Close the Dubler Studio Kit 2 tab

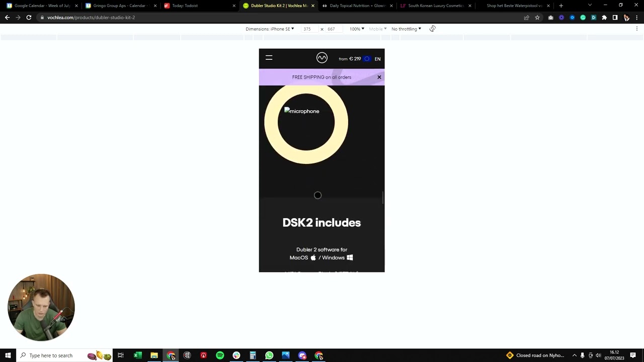click(x=313, y=6)
